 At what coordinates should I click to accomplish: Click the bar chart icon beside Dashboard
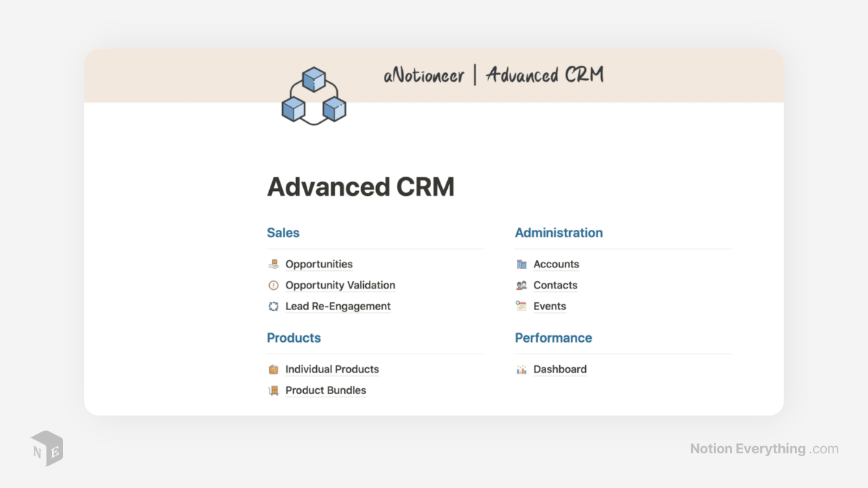(x=521, y=369)
